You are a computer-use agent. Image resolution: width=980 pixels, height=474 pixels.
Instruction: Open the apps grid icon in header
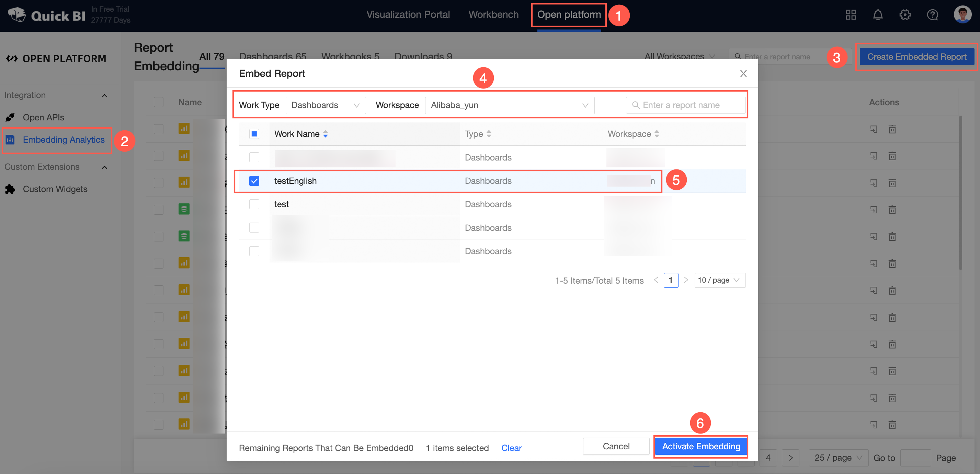[850, 15]
